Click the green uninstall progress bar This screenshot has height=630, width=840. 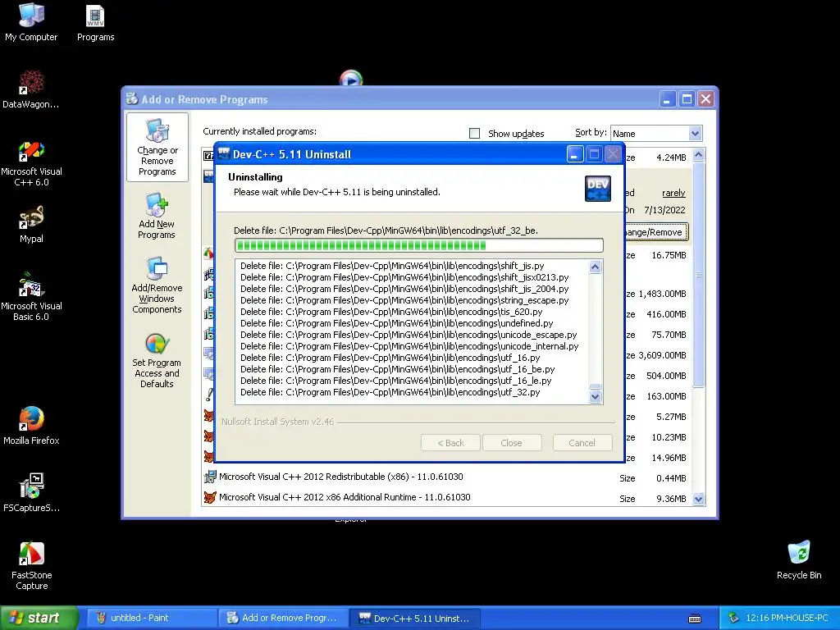(419, 245)
